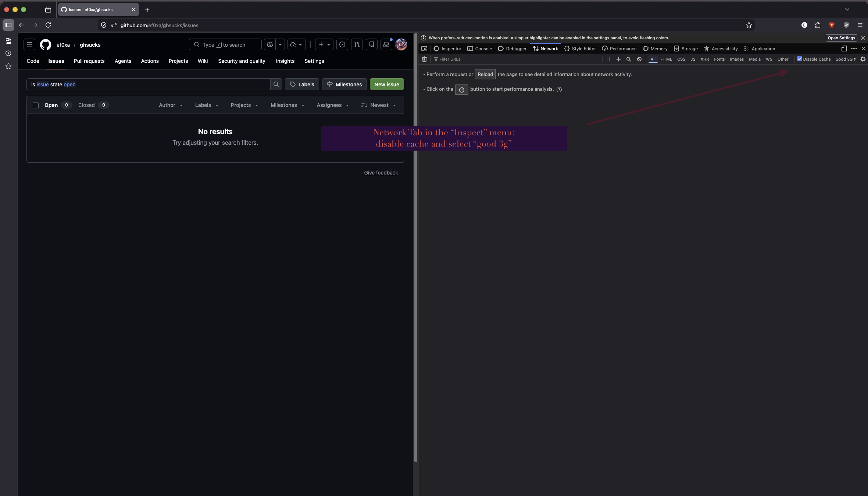Open pull requests icon in header

coord(357,44)
